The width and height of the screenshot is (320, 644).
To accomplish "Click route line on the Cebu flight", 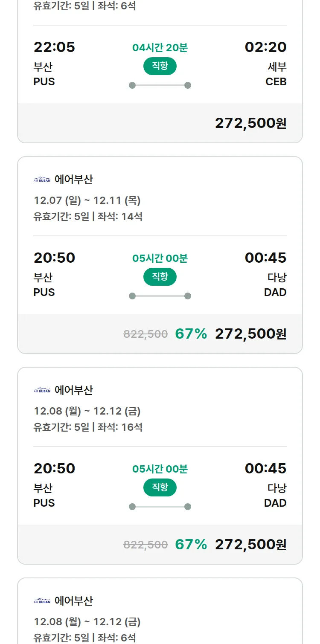I will click(x=160, y=85).
